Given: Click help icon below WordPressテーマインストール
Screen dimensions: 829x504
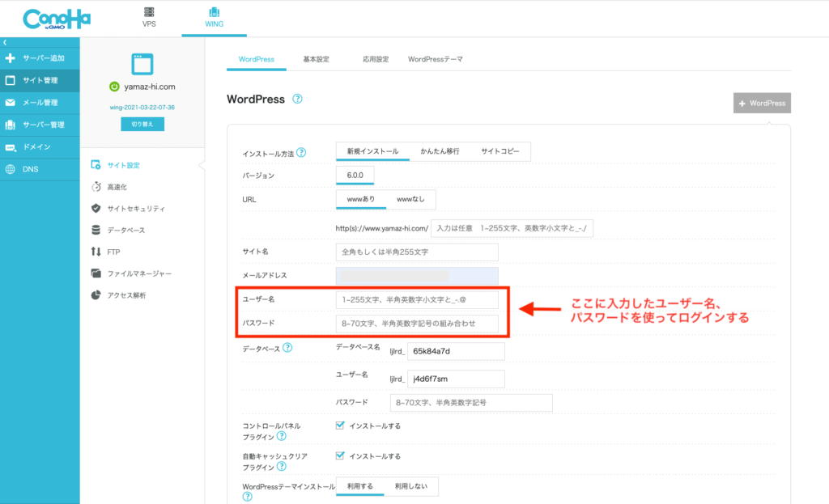Looking at the screenshot, I should [x=248, y=497].
